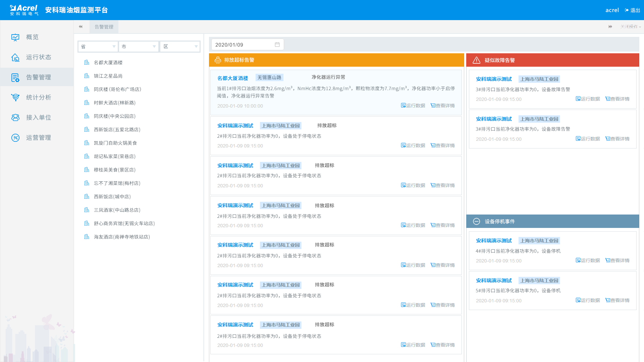Click the 接入单位 users icon
The height and width of the screenshot is (362, 644).
[x=15, y=118]
